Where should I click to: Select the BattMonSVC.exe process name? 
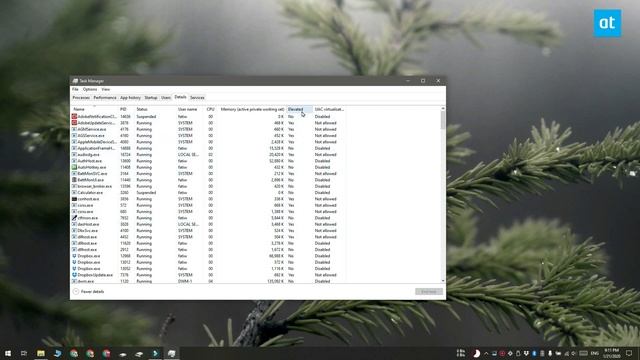(x=93, y=173)
